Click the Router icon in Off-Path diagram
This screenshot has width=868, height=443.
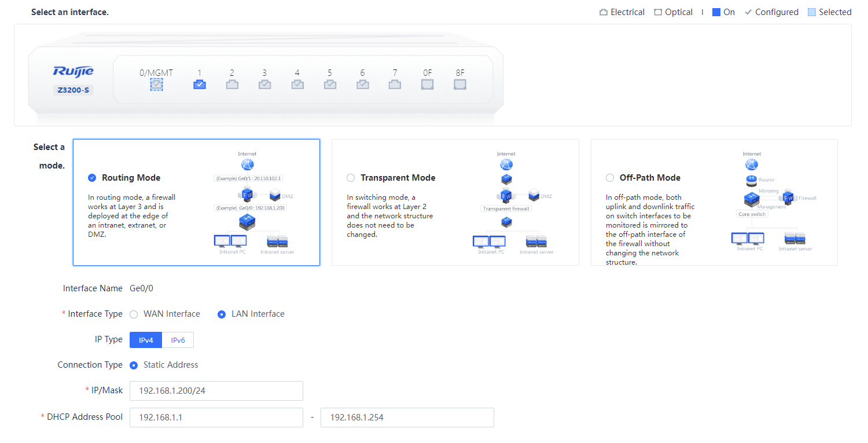click(752, 180)
